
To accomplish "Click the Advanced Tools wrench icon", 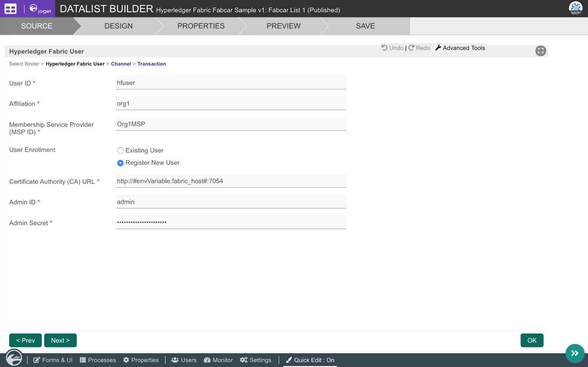I will click(x=438, y=48).
